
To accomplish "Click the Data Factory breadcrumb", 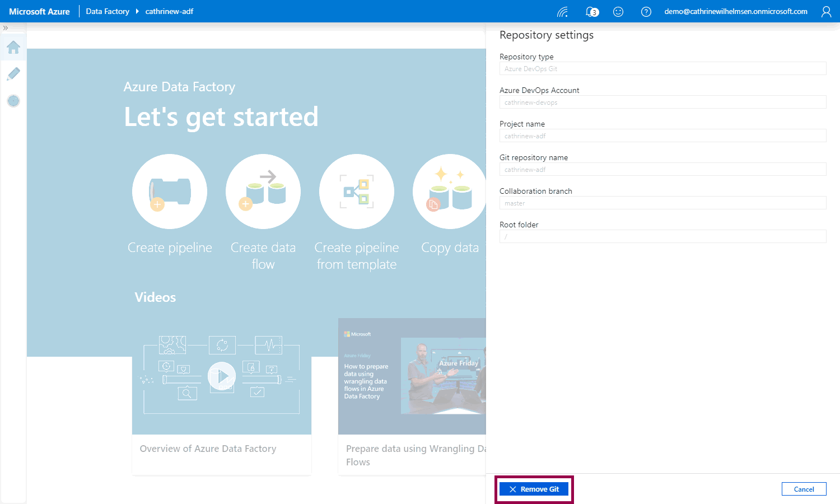I will click(x=108, y=11).
